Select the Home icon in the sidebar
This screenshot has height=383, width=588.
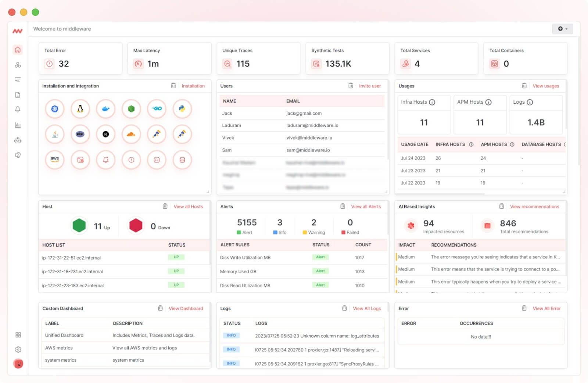[18, 50]
